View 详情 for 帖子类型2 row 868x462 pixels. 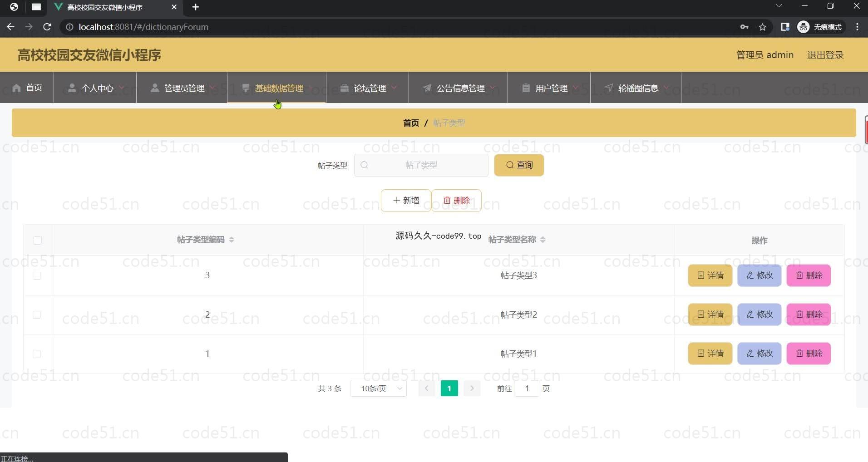click(x=710, y=315)
